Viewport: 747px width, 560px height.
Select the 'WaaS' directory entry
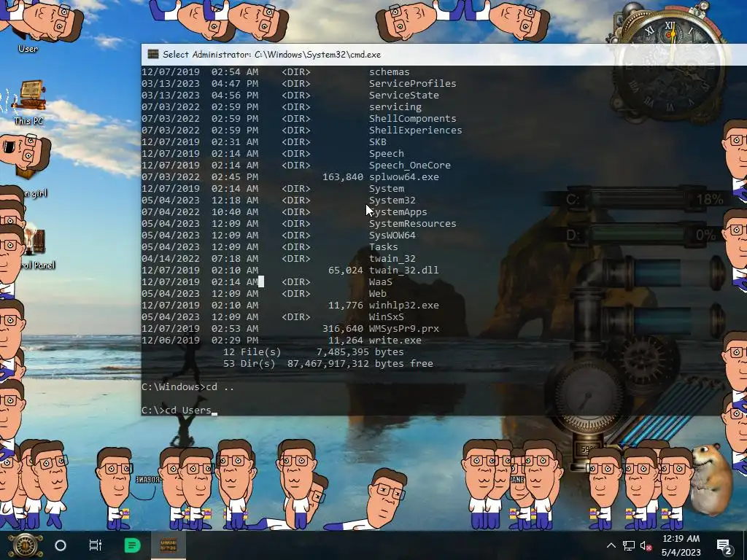[x=381, y=282]
